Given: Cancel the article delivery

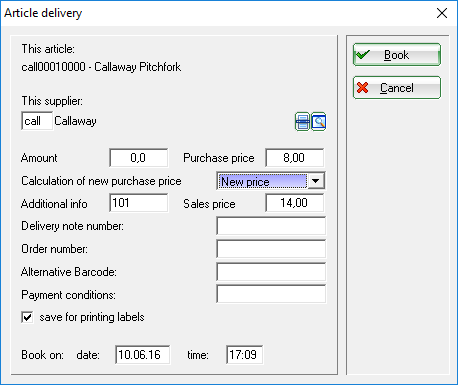Looking at the screenshot, I should pos(397,88).
